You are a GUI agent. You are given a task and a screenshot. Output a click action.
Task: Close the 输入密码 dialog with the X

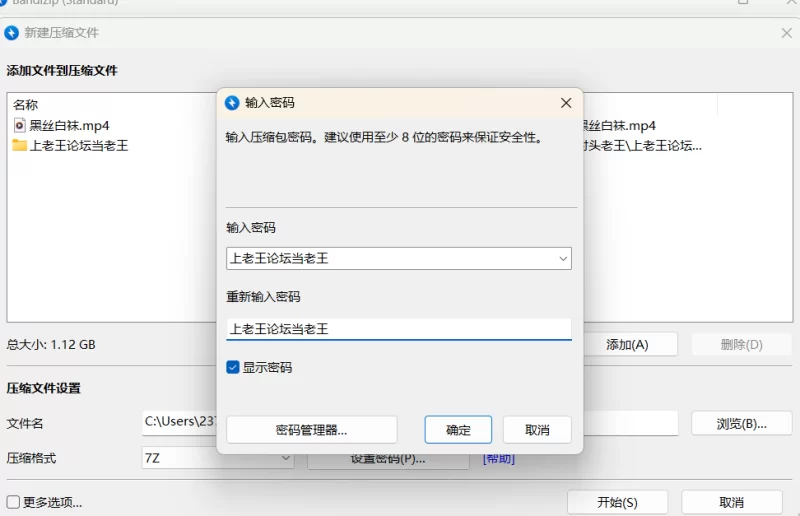click(x=566, y=103)
